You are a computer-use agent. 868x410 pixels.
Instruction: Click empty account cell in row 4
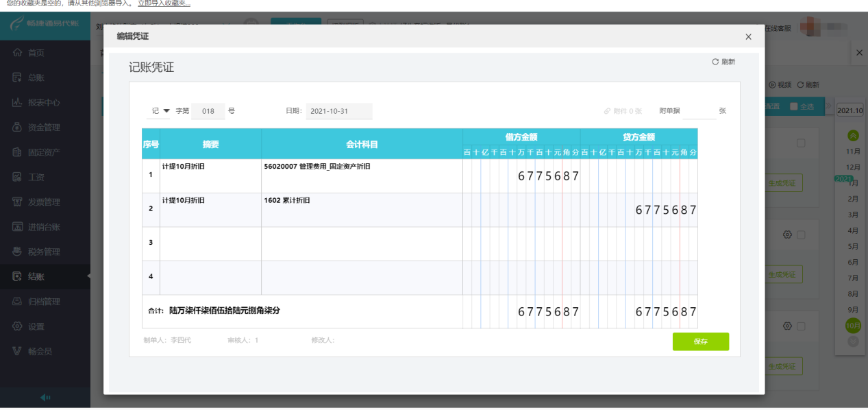pyautogui.click(x=362, y=278)
